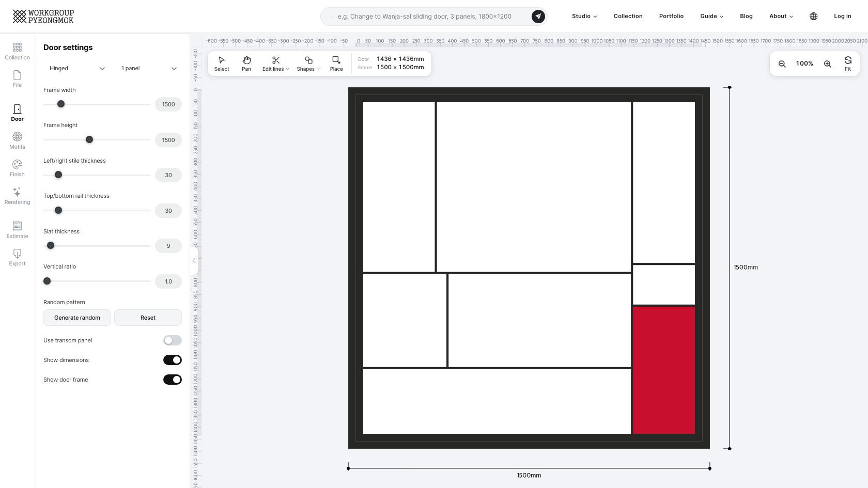Choose the Place tool
The height and width of the screenshot is (488, 868).
336,64
